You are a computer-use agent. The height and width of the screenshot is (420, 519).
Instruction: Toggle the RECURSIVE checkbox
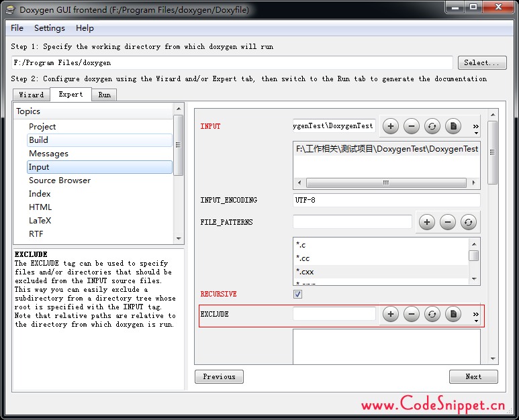pos(297,294)
